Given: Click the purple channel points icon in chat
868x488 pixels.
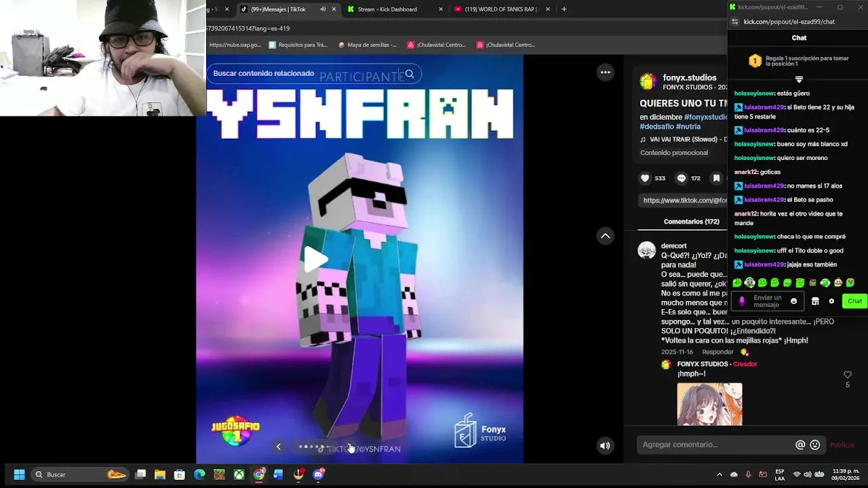Looking at the screenshot, I should pos(742,302).
